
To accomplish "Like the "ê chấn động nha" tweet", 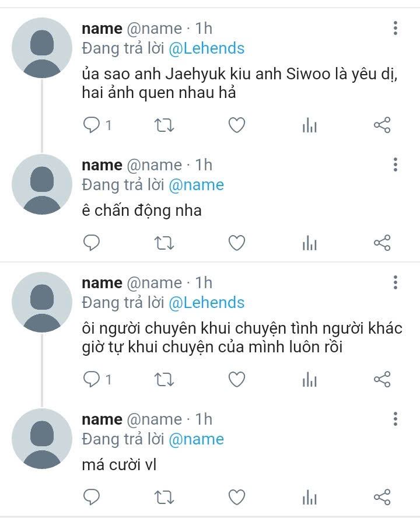I will [x=236, y=242].
